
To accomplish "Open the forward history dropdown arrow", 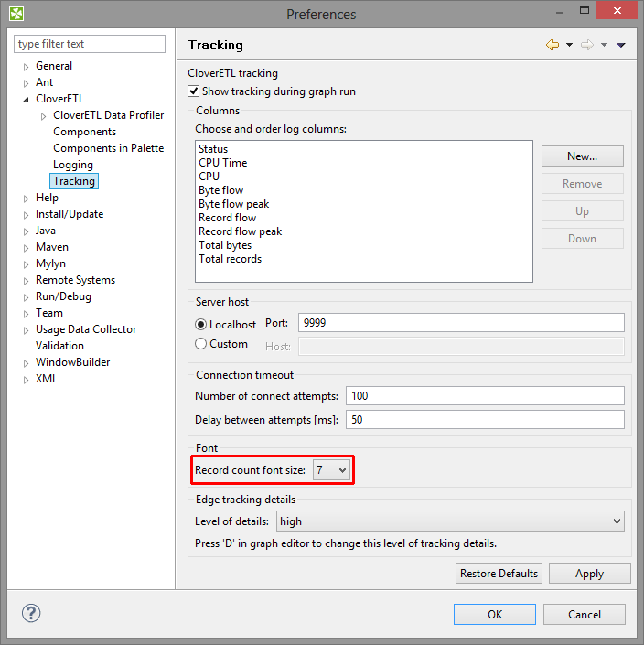I will point(604,45).
